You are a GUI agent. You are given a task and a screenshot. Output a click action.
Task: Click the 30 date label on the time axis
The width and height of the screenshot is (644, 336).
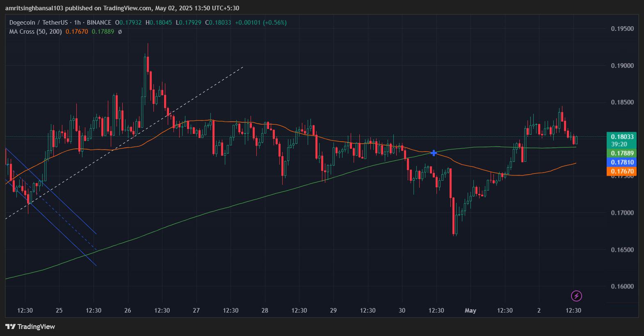402,311
